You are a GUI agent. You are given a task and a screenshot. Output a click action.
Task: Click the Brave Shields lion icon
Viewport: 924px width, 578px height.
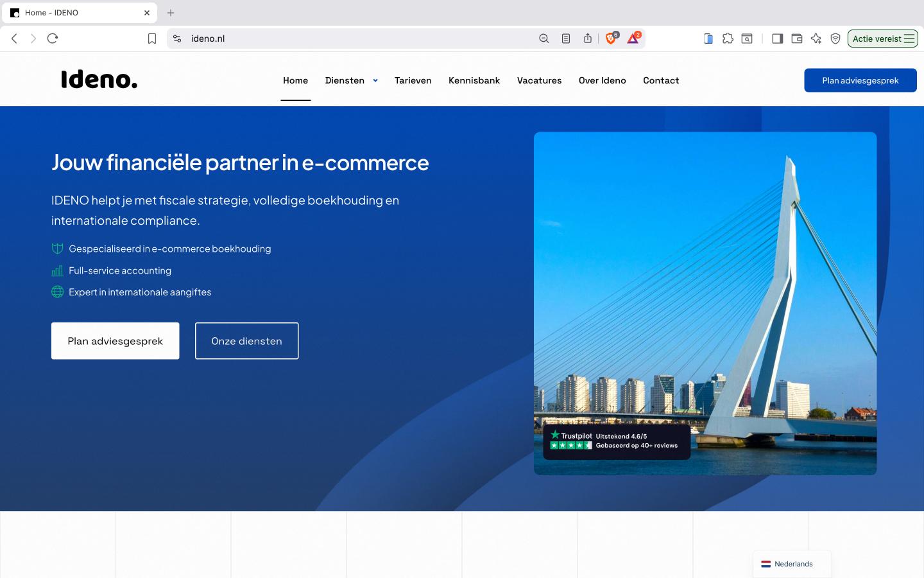tap(611, 39)
